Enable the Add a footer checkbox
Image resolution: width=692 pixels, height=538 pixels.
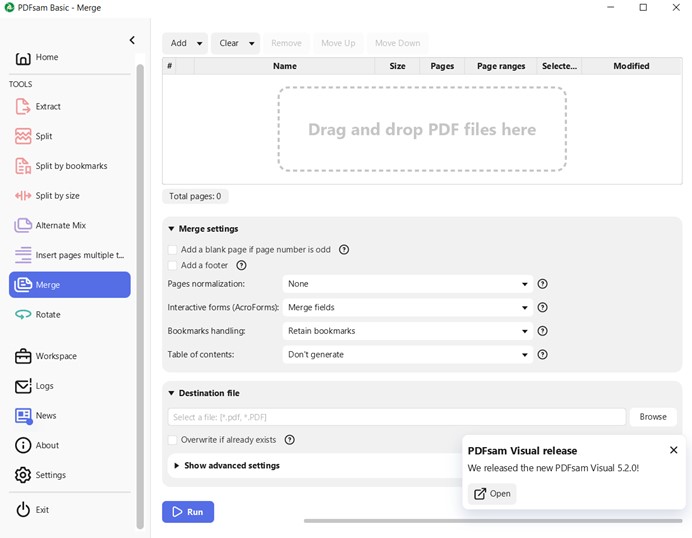173,265
